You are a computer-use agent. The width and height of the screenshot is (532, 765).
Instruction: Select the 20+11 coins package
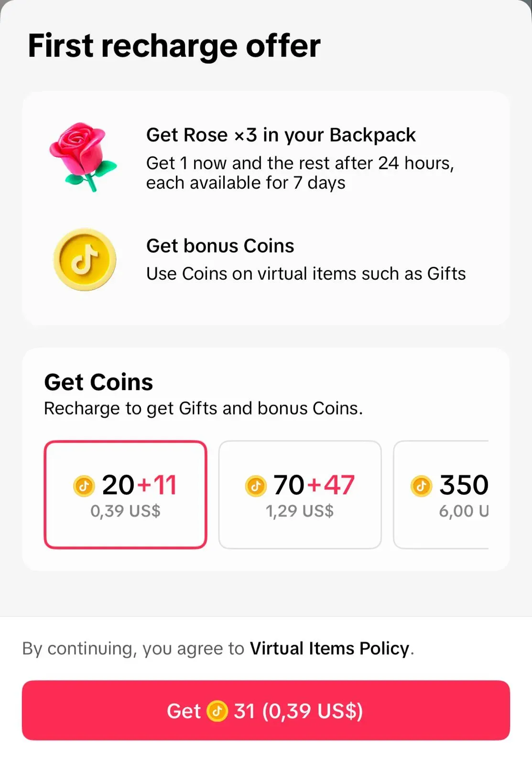(x=125, y=494)
